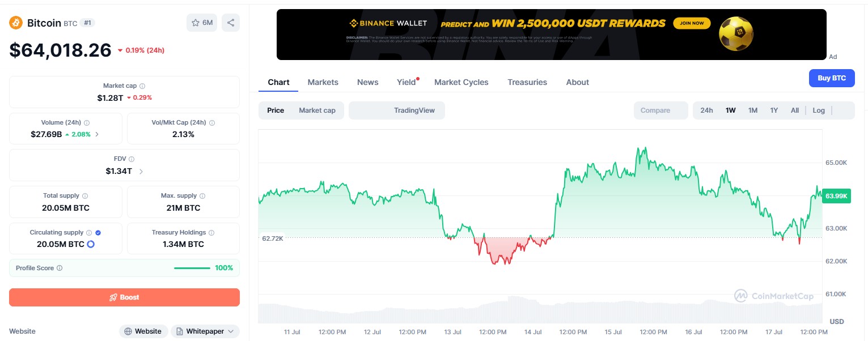Click the Treasury Holdings info icon
Image resolution: width=868 pixels, height=341 pixels.
[x=211, y=233]
